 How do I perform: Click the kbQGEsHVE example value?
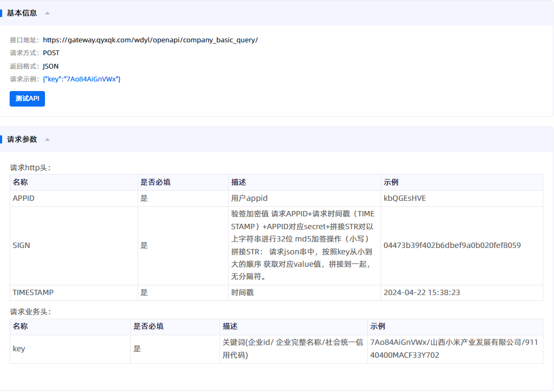click(x=405, y=198)
